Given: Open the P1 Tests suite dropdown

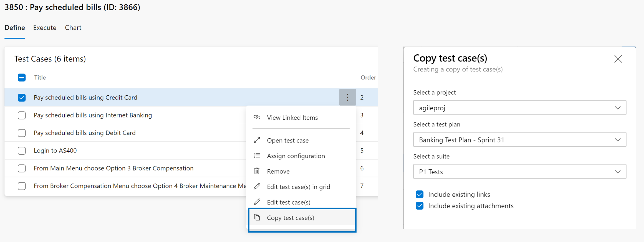Looking at the screenshot, I should (519, 172).
